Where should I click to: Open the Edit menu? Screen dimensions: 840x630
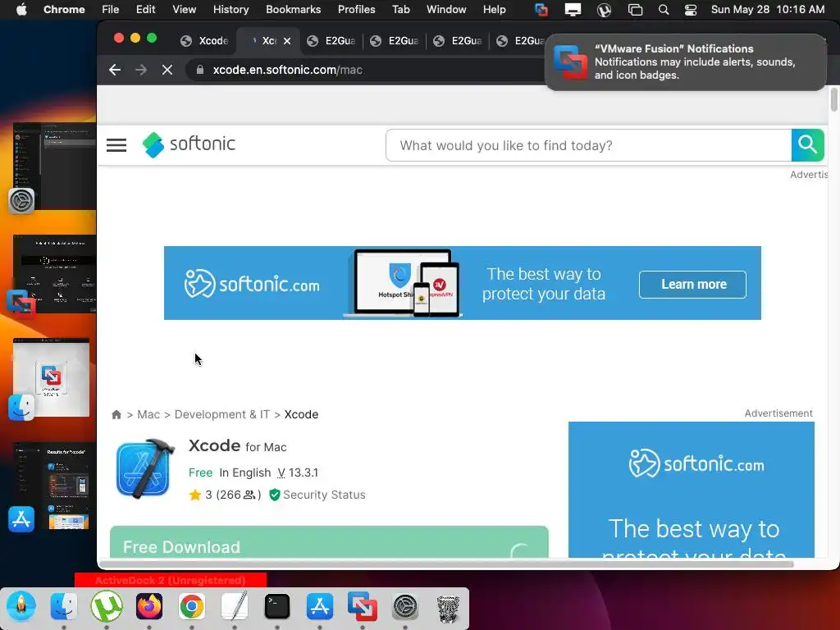click(145, 10)
